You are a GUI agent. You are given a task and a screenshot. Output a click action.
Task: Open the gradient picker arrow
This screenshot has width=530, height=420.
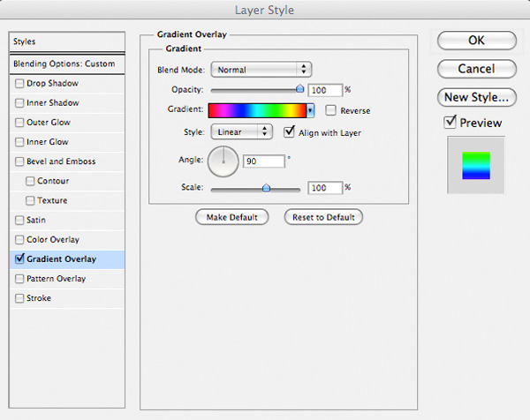coord(310,110)
